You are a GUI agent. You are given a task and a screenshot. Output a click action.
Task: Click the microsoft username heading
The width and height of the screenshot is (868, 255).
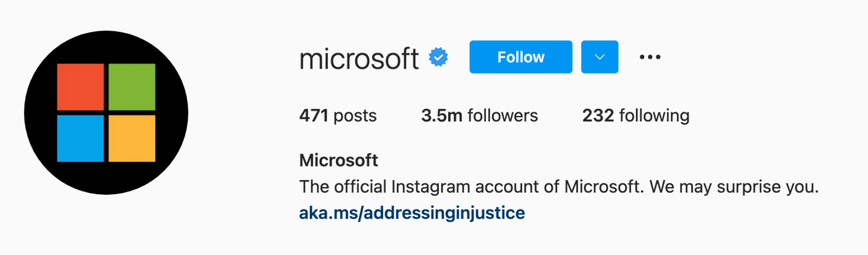[359, 58]
